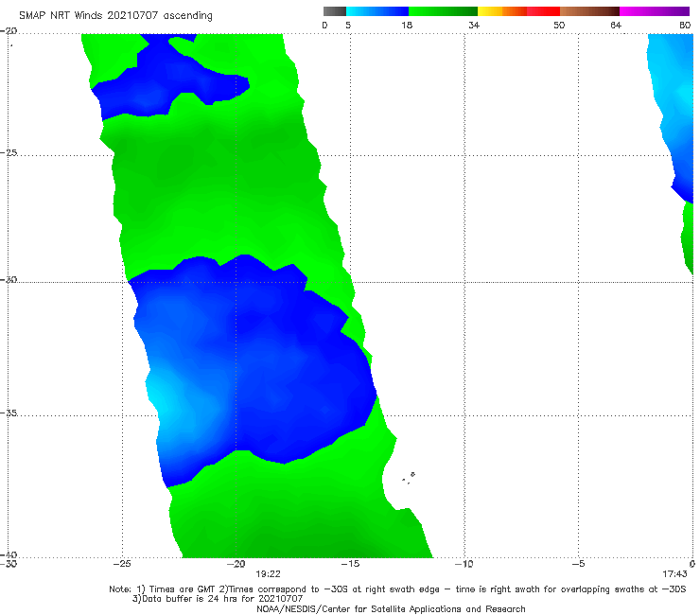
Task: Click the note line beginning 'Note: 1) Times are GMT'
Action: pyautogui.click(x=397, y=589)
